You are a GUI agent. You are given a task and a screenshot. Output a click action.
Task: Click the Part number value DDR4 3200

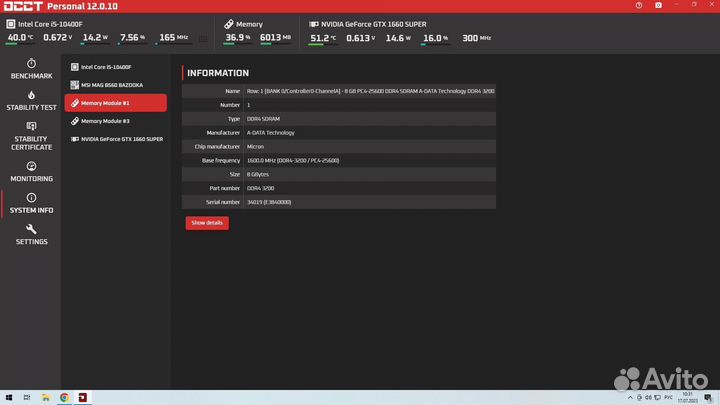click(x=260, y=188)
